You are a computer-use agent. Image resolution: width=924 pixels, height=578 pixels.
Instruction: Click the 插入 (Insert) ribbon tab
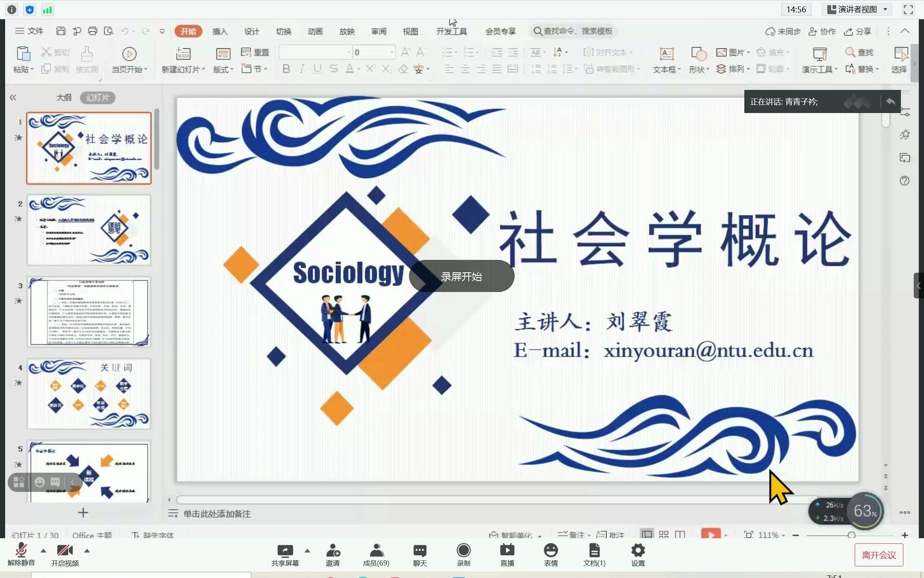[x=219, y=31]
